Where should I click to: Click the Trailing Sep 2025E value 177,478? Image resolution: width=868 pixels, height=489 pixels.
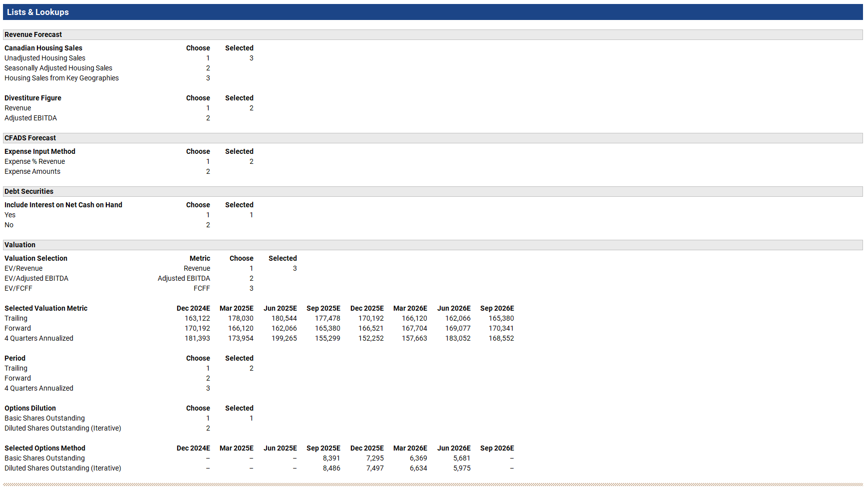(x=328, y=318)
